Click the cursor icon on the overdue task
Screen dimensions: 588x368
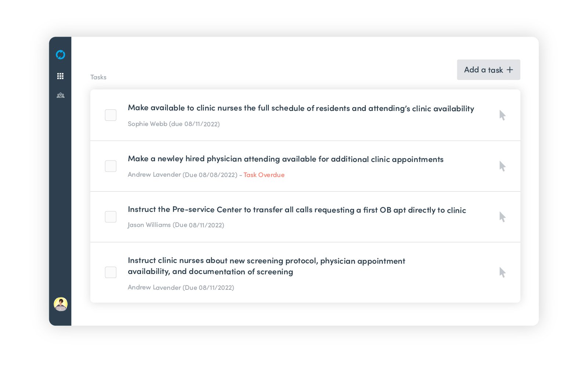point(502,166)
